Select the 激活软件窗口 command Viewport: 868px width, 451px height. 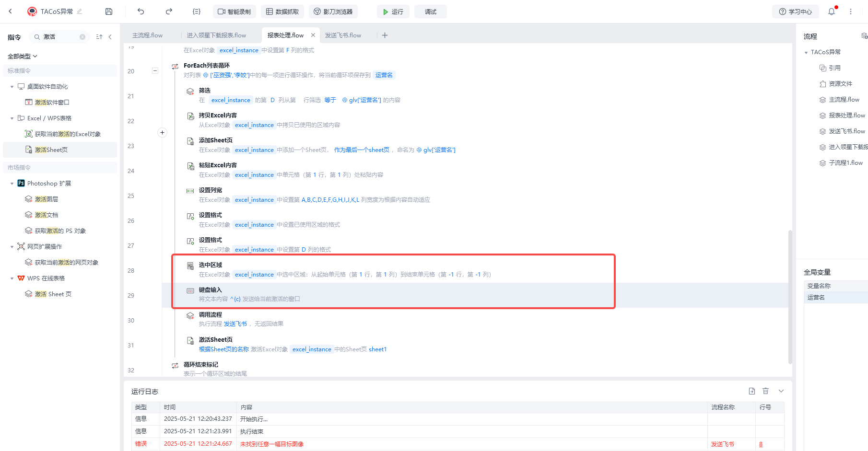coord(60,103)
